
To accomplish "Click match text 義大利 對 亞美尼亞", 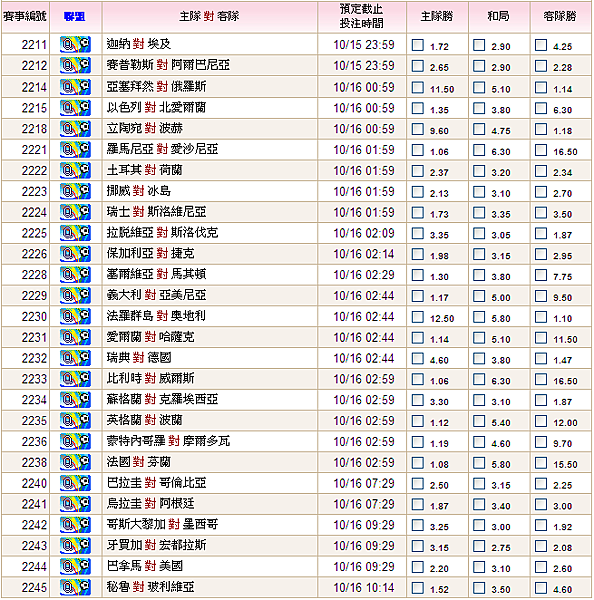I will coord(156,295).
